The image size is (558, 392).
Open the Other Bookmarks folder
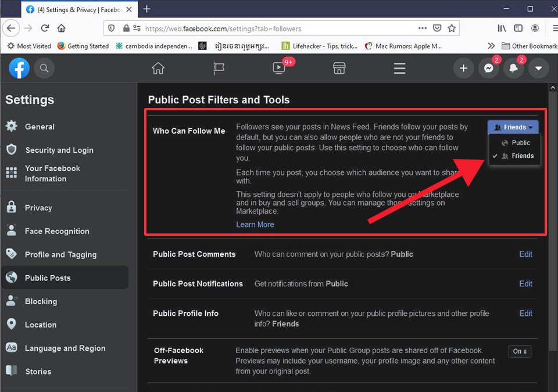(530, 46)
